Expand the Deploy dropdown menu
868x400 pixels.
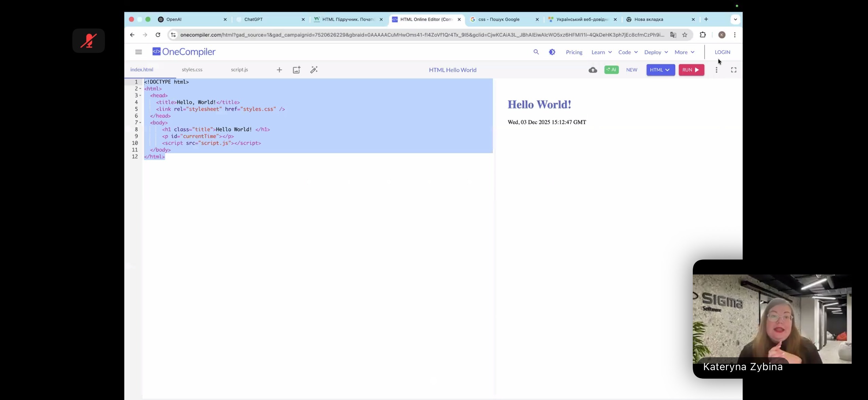656,52
